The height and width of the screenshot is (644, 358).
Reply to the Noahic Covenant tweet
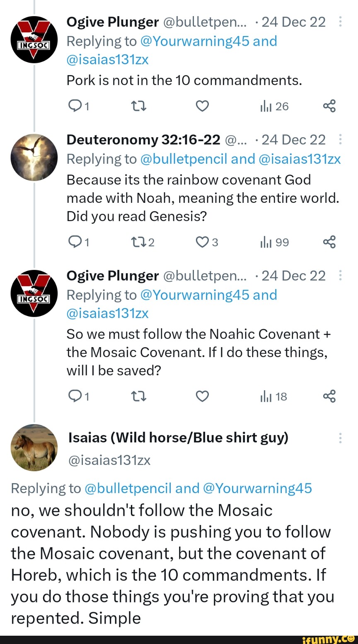(75, 396)
